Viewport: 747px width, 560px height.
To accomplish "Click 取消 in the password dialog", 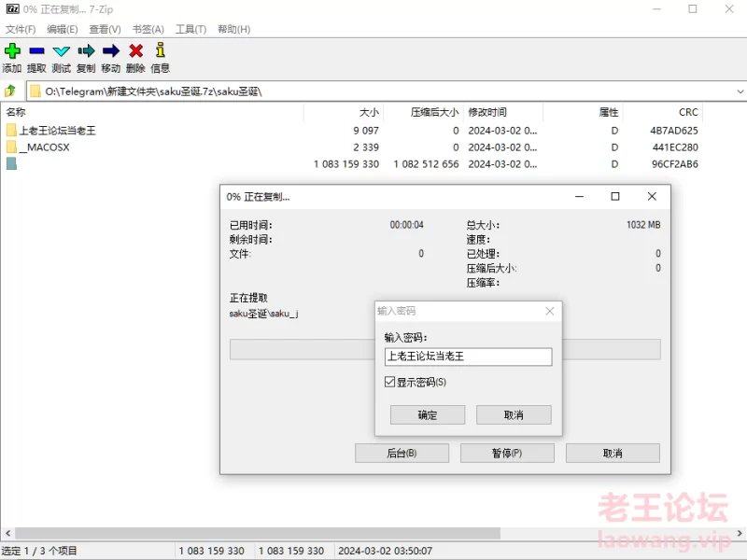I will [514, 414].
